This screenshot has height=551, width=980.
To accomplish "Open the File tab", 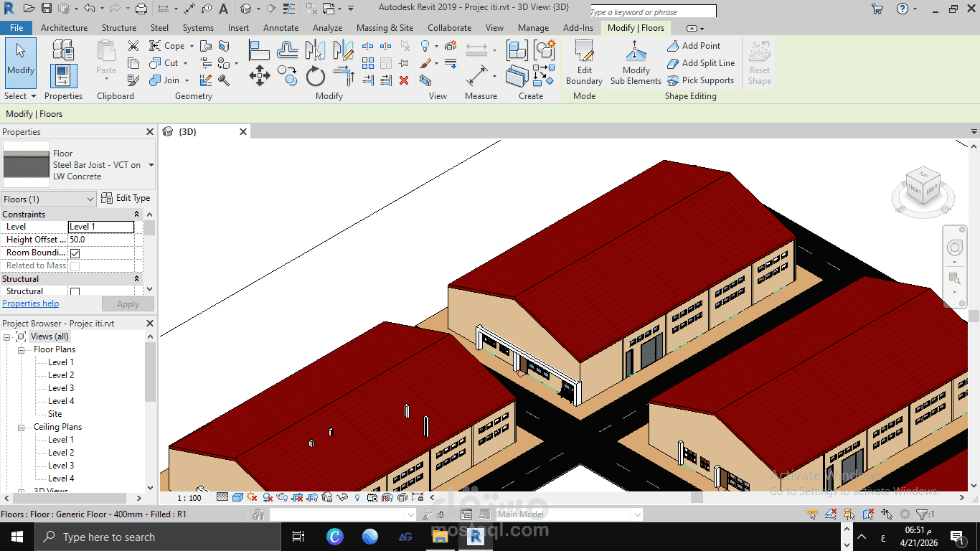I will (x=17, y=28).
